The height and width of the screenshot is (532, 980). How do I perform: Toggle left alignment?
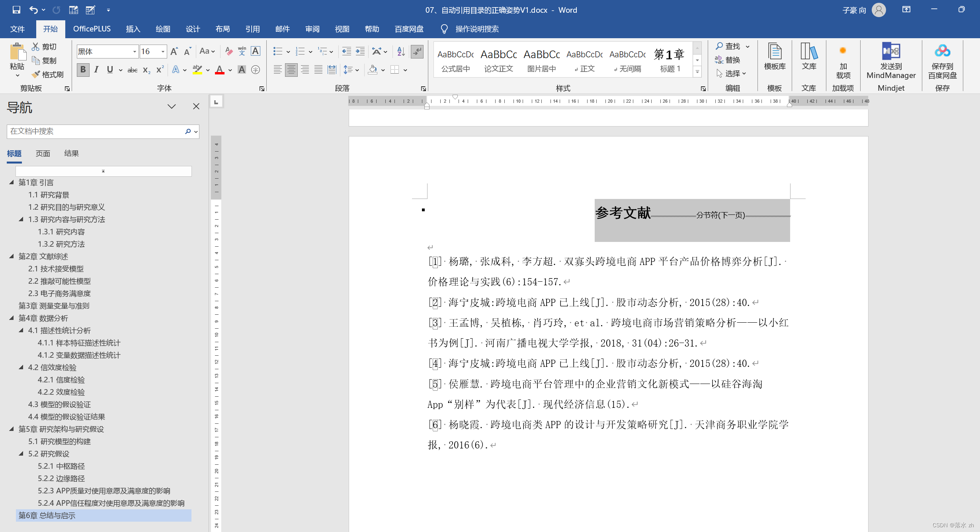point(278,70)
